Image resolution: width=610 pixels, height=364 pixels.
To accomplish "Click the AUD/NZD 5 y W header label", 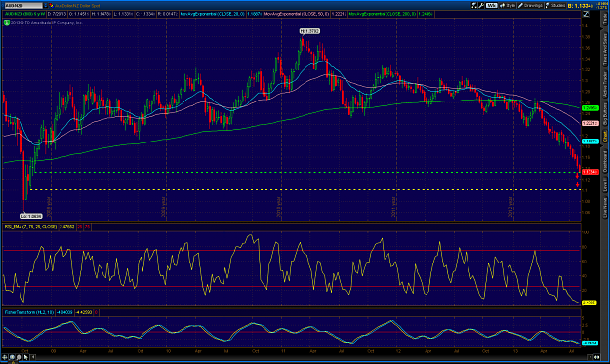I will pos(25,14).
